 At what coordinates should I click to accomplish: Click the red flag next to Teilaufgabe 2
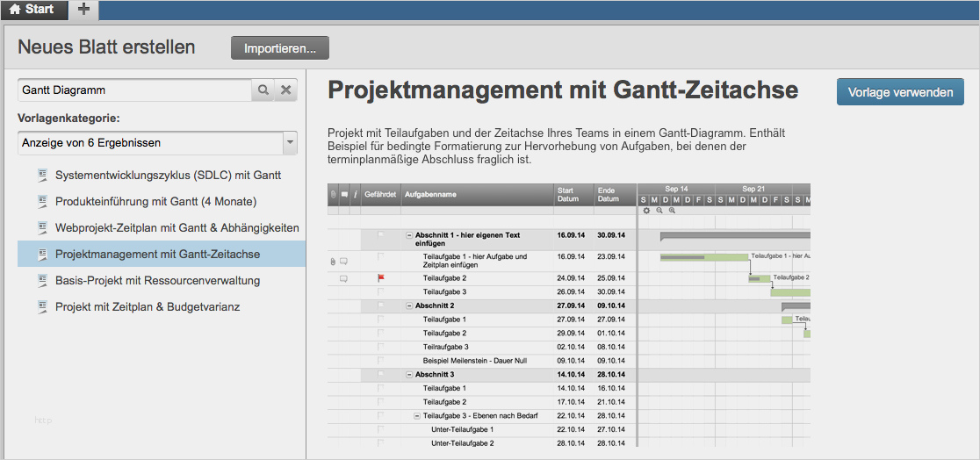(381, 277)
